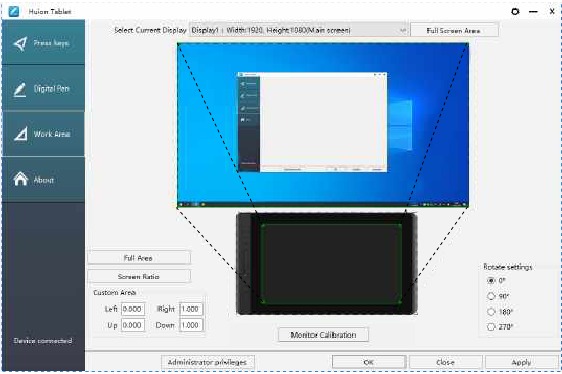Expand the Select Current Display dropdown
This screenshot has height=374, width=562.
(299, 30)
